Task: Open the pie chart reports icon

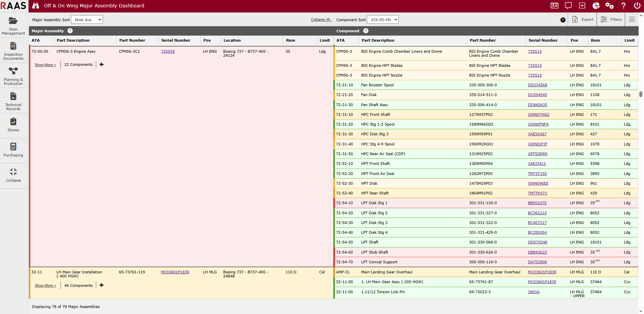Action: (x=596, y=6)
